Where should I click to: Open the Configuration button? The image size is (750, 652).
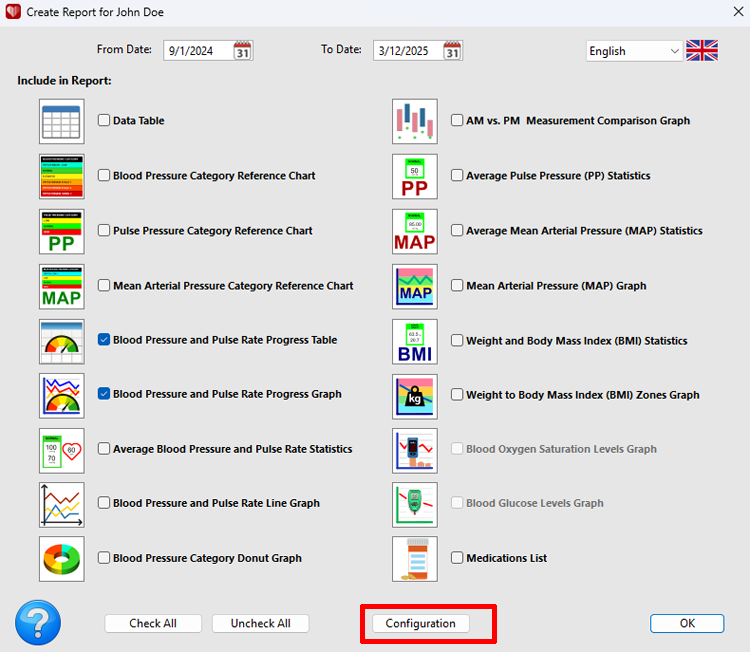tap(420, 623)
